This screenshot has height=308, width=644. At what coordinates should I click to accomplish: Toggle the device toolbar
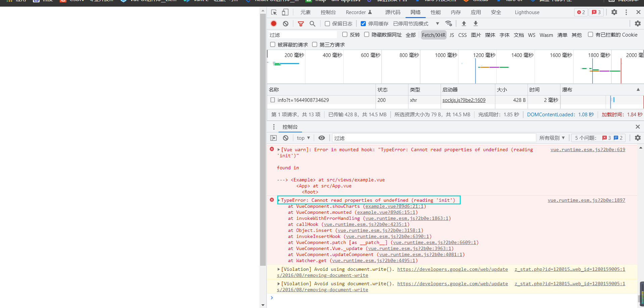285,12
